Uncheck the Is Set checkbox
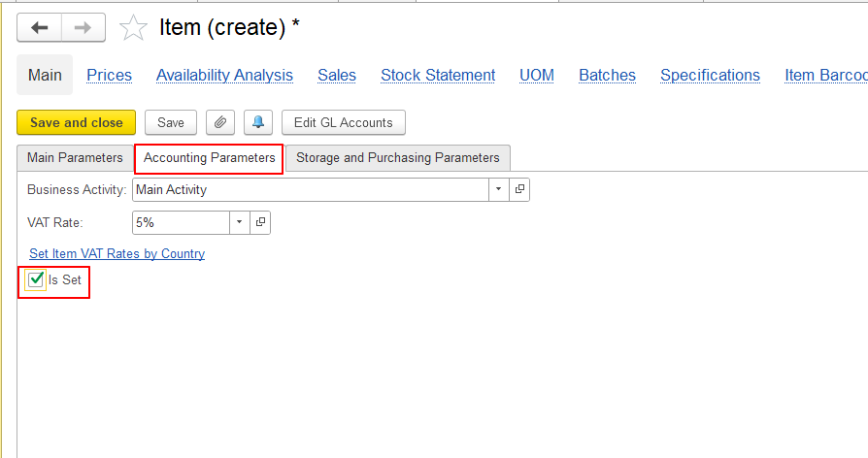Image resolution: width=868 pixels, height=458 pixels. coord(36,279)
